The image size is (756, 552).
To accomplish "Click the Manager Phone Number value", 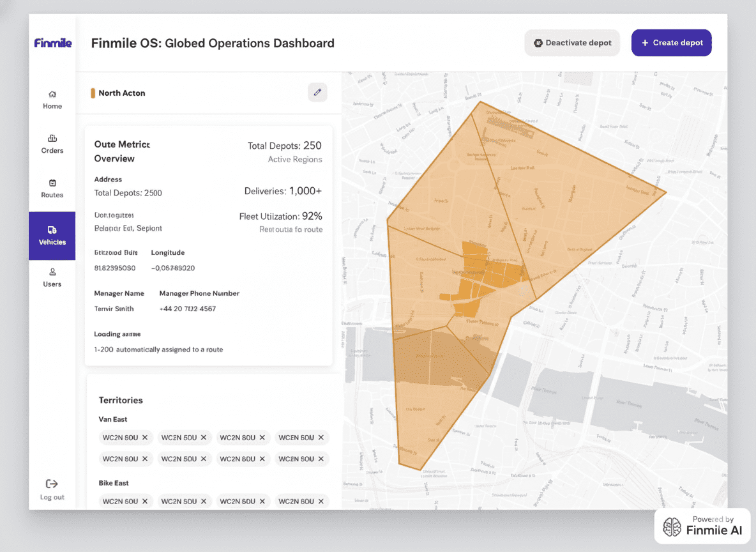I will click(188, 309).
